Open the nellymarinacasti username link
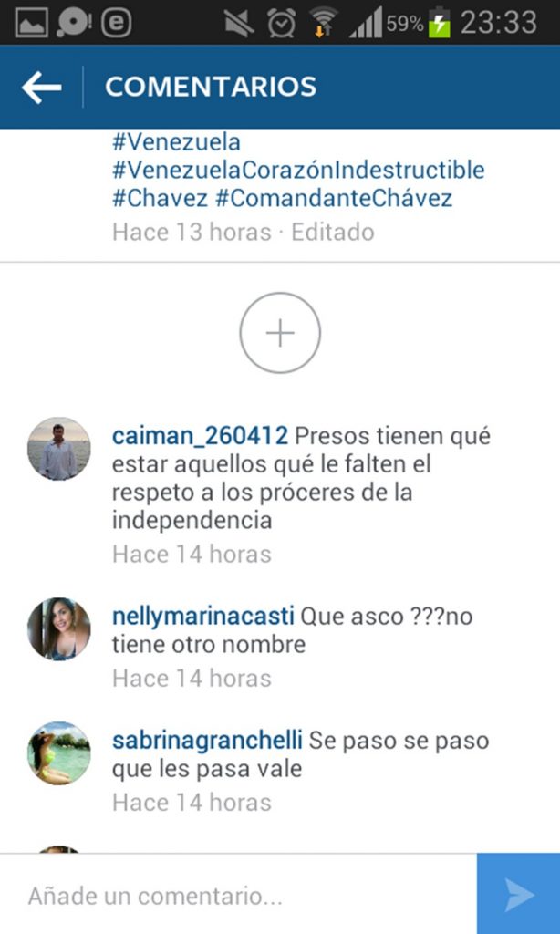This screenshot has height=934, width=560. [203, 617]
